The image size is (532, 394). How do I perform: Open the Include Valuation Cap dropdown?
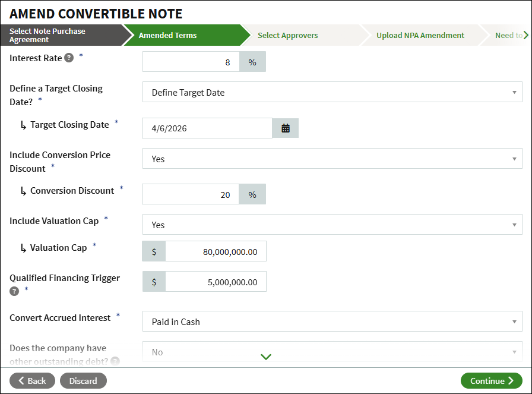pyautogui.click(x=332, y=225)
